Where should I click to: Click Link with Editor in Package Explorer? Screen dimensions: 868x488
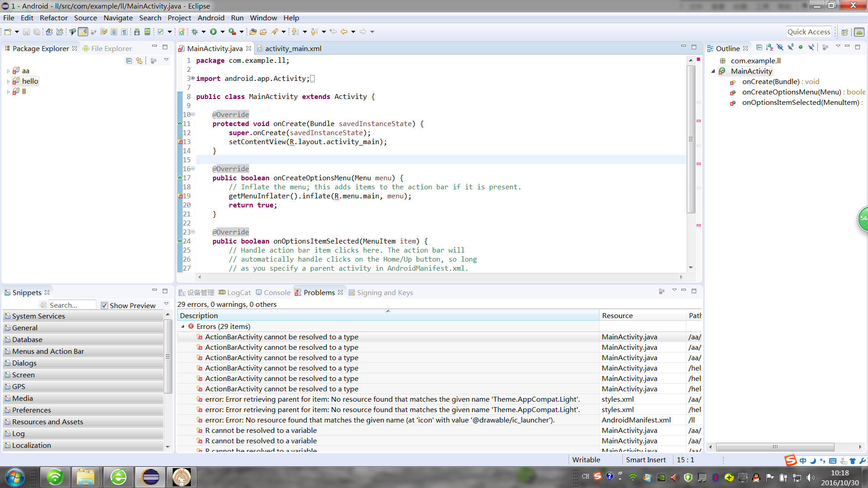pos(139,61)
